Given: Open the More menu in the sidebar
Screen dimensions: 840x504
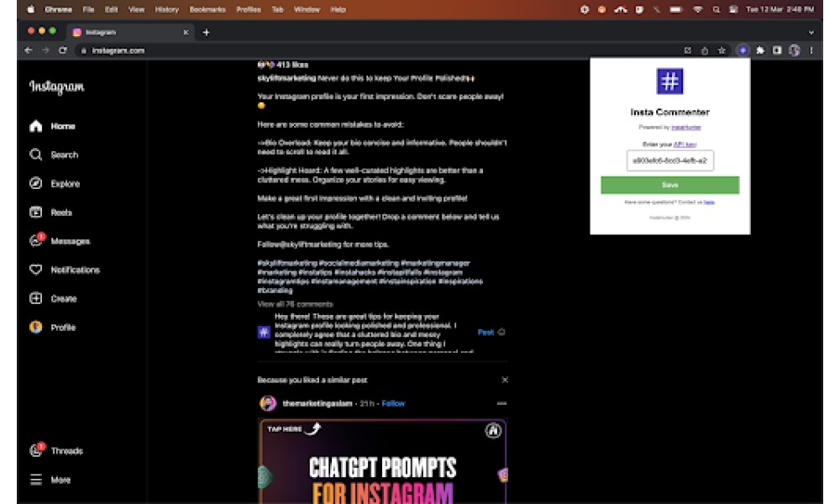Looking at the screenshot, I should (50, 480).
